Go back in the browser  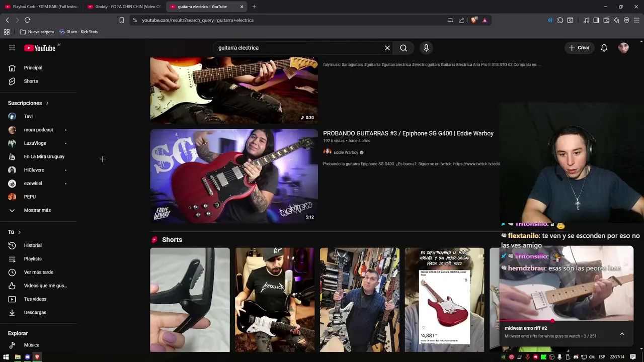coord(7,20)
